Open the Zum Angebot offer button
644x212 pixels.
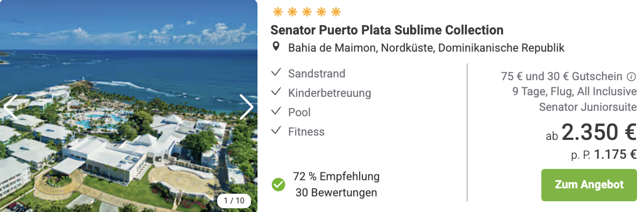[589, 185]
